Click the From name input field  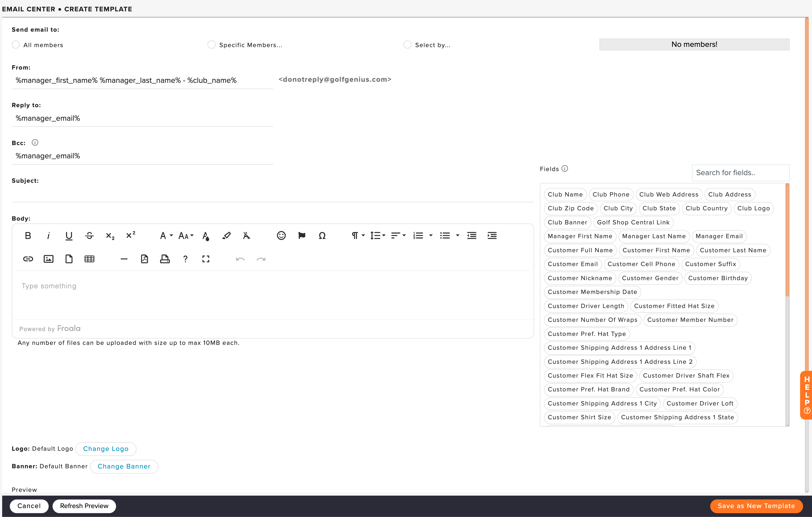pos(142,81)
